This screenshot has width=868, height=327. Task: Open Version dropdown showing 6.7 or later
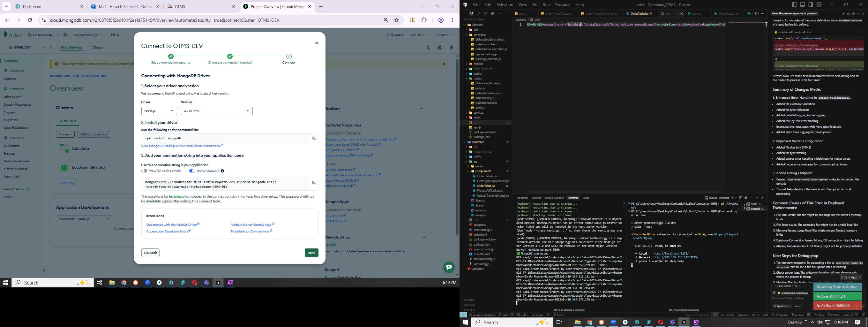point(217,111)
